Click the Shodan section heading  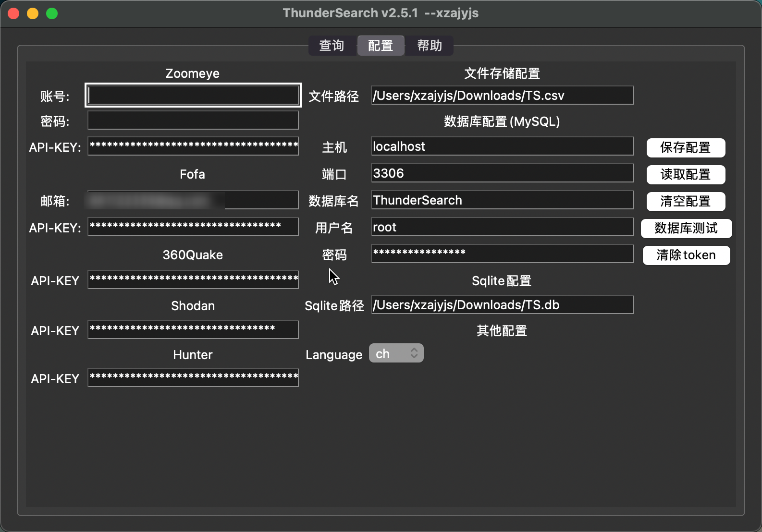pyautogui.click(x=193, y=306)
